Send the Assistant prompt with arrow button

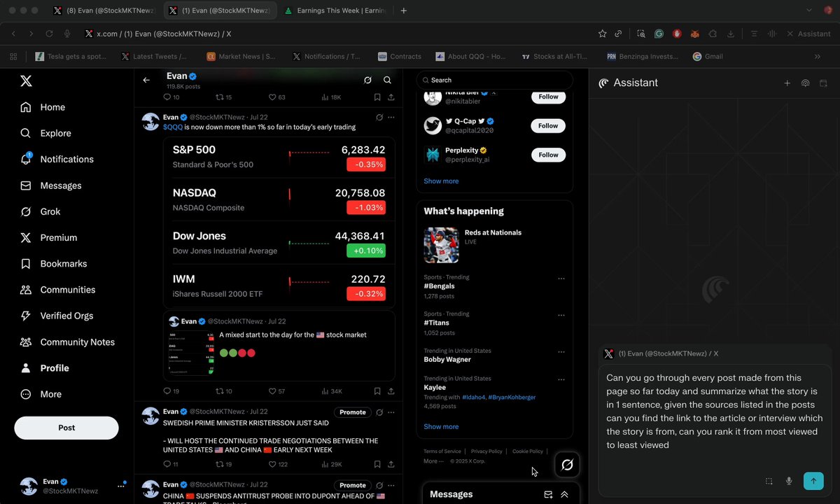point(813,481)
